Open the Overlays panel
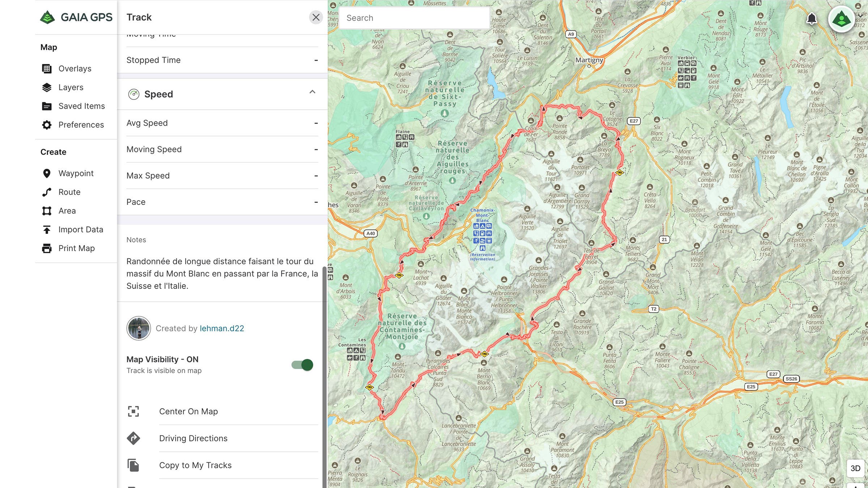The width and height of the screenshot is (868, 488). [75, 68]
